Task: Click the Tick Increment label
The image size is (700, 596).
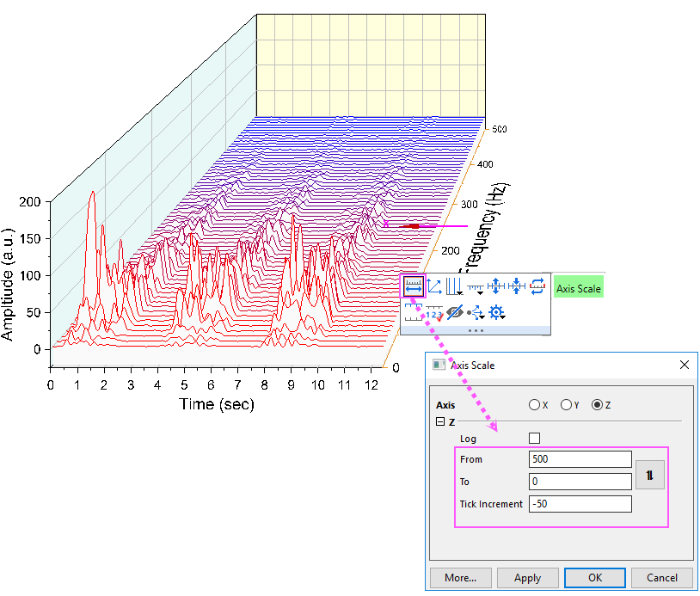Action: 491,504
